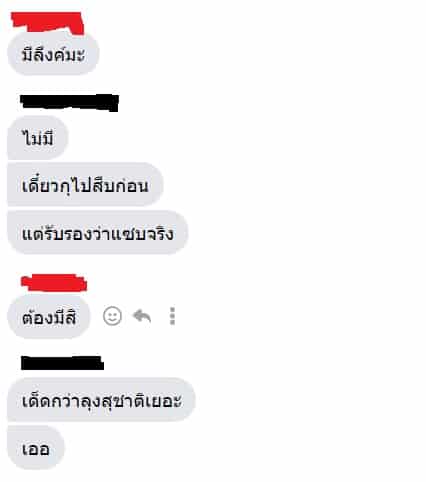Open the black-redacted sender name above 'เด็ดกว่าลุงสุชาติเยอะ'
426x482 pixels.
tap(62, 363)
